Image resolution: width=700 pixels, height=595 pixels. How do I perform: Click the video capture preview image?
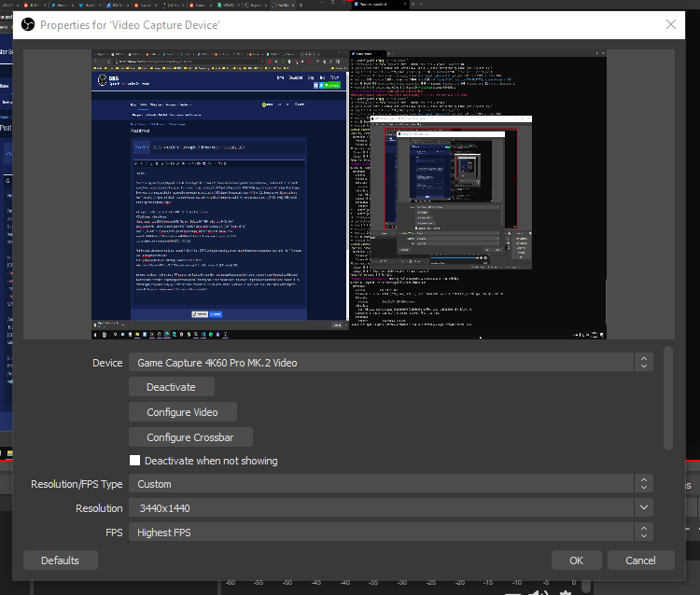coord(349,195)
